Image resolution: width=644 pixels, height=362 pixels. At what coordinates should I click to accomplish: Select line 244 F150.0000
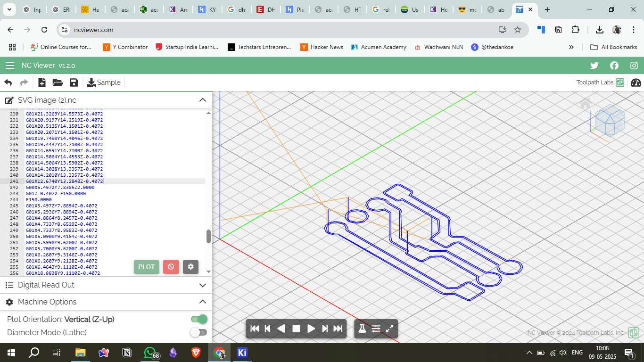[x=39, y=199]
